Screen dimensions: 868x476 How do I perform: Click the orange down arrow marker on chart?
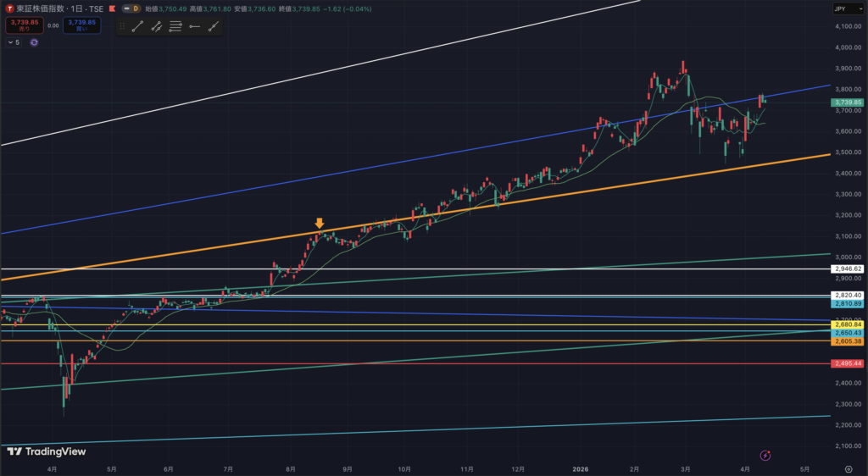tap(320, 224)
